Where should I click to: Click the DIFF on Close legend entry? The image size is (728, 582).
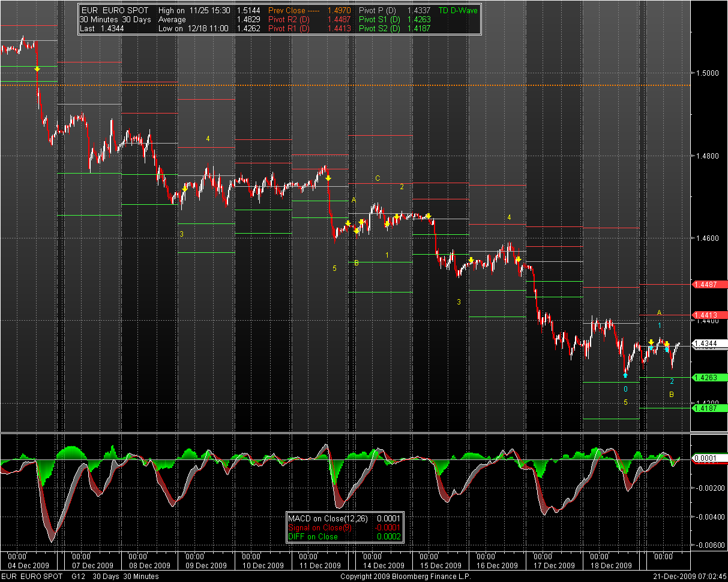[x=313, y=536]
